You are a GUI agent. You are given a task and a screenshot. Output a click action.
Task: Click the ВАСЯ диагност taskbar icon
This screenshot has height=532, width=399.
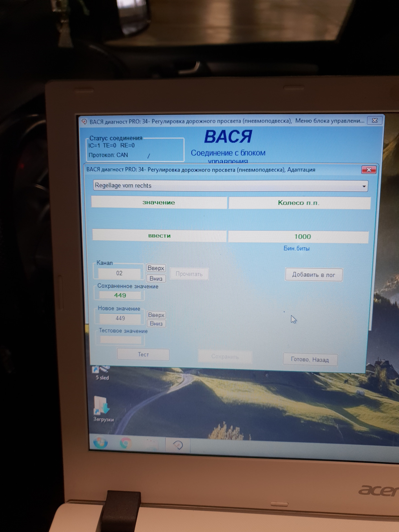pos(178,445)
